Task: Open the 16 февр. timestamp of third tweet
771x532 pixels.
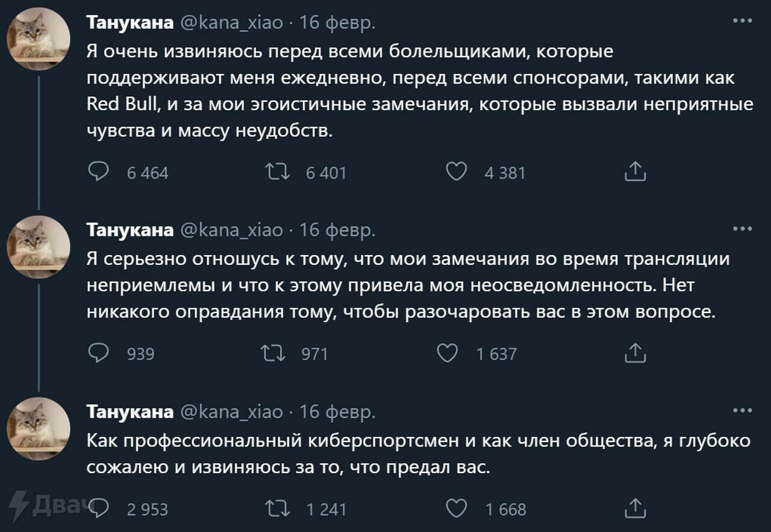Action: [x=337, y=412]
